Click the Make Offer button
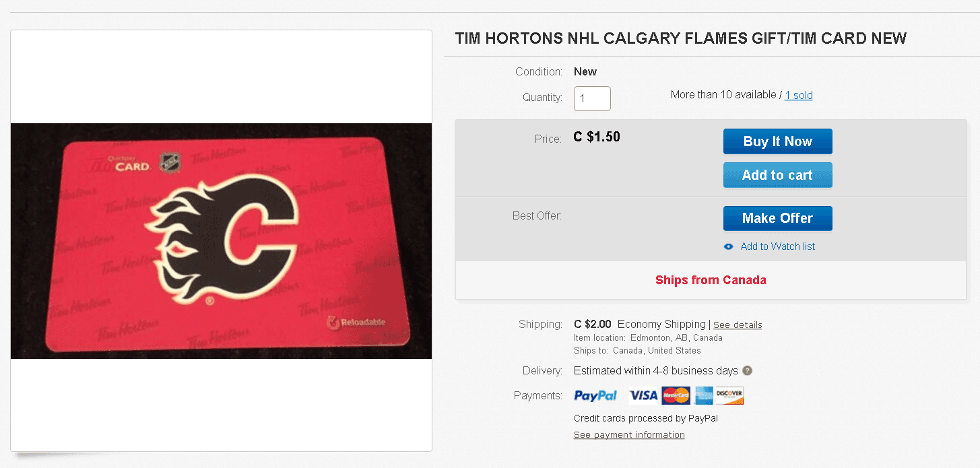 (x=777, y=218)
